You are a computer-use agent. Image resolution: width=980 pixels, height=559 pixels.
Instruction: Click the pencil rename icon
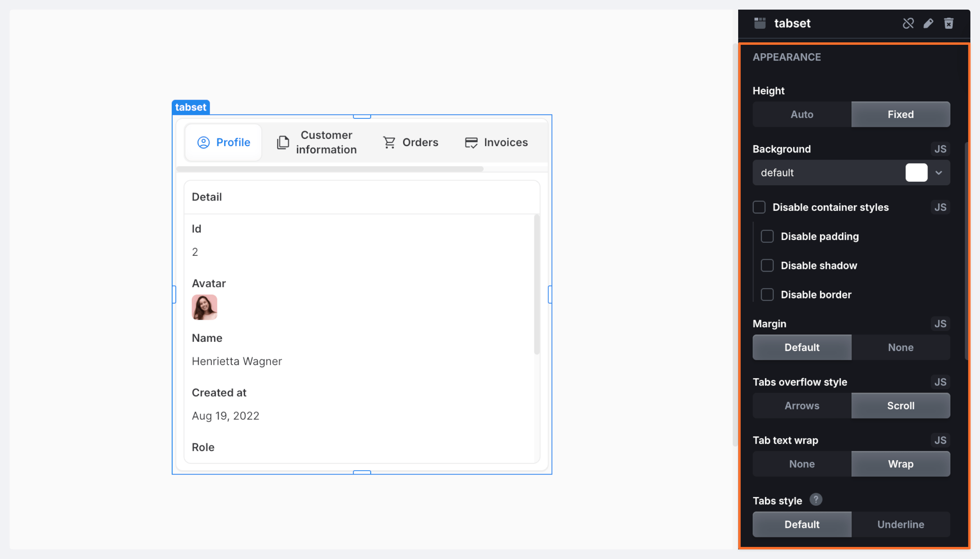click(x=928, y=23)
